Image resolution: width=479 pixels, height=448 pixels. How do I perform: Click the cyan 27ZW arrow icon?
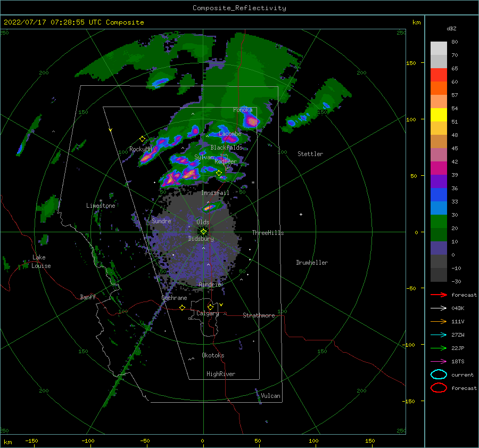439,335
